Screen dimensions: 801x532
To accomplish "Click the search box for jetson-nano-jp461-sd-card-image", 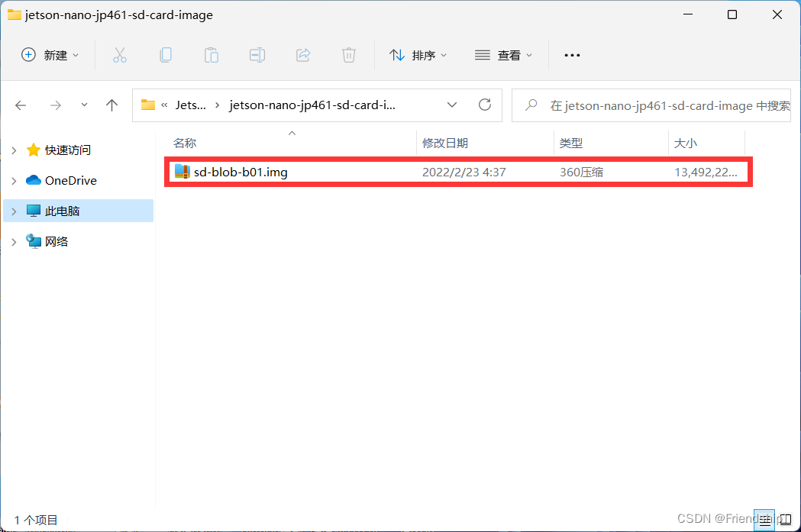I will (x=651, y=105).
